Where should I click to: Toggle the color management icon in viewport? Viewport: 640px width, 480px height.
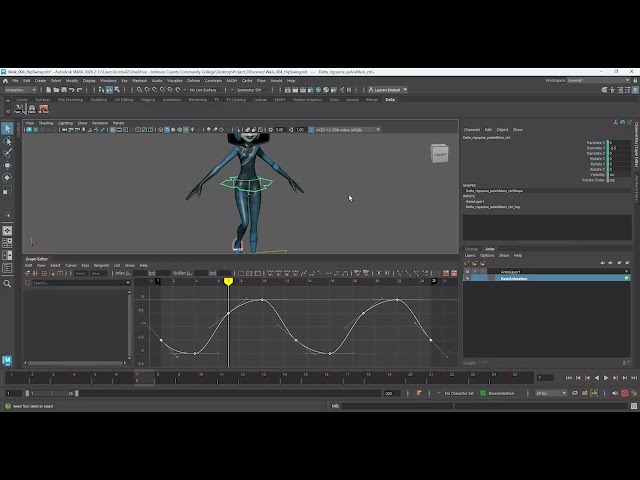tap(311, 130)
